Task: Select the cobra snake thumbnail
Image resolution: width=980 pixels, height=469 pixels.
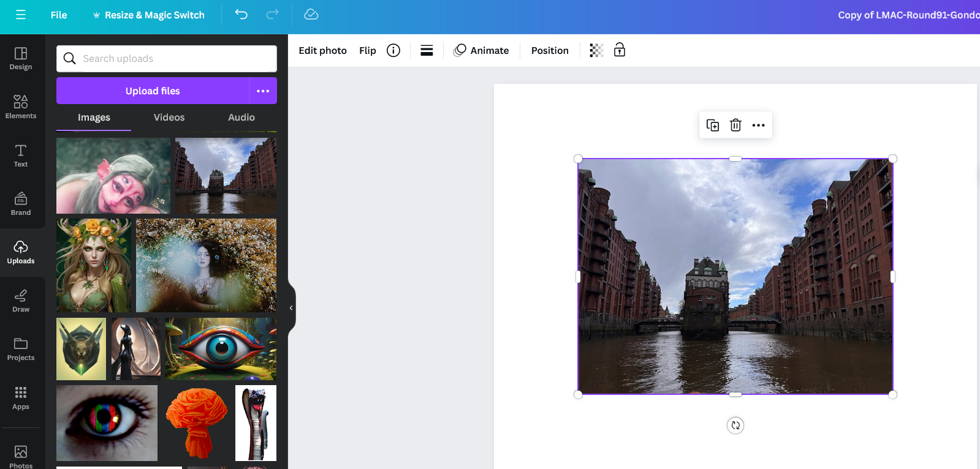Action: 256,423
